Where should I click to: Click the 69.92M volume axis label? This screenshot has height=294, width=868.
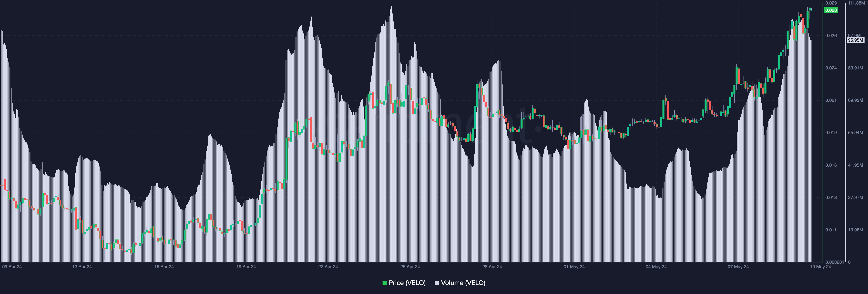click(856, 100)
